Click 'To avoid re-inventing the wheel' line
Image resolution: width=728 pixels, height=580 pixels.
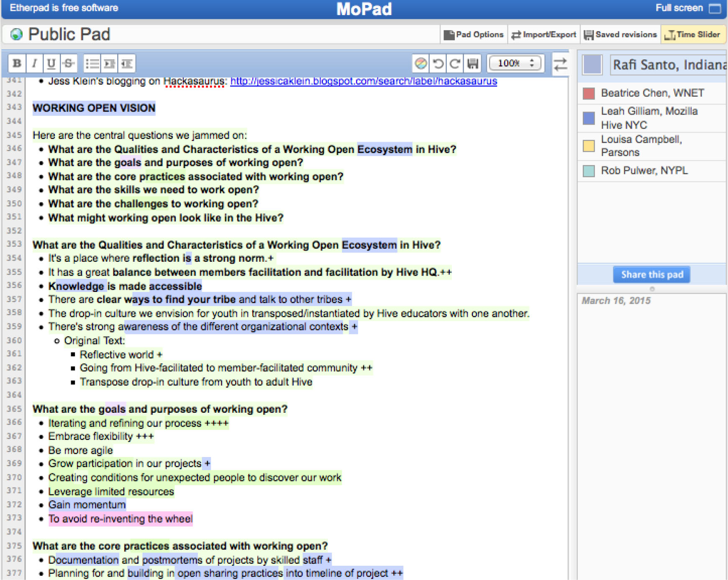pos(120,519)
